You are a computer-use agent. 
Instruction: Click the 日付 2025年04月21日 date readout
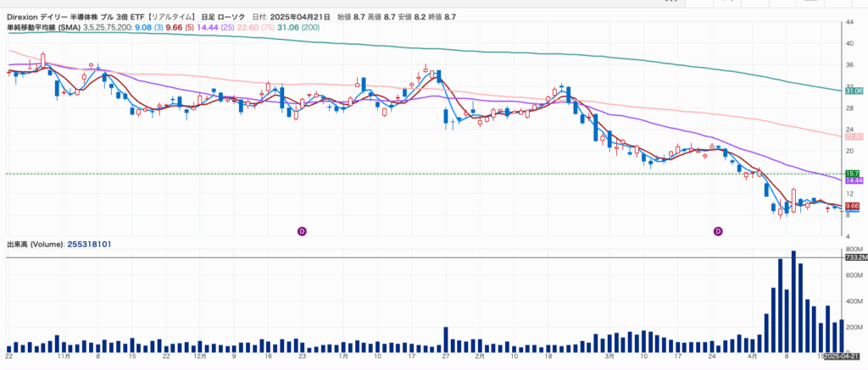pos(292,18)
